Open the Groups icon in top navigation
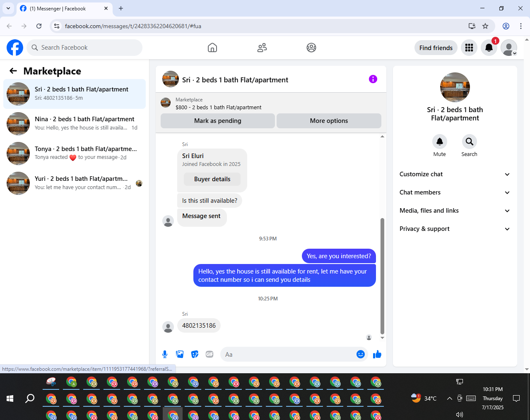 311,48
